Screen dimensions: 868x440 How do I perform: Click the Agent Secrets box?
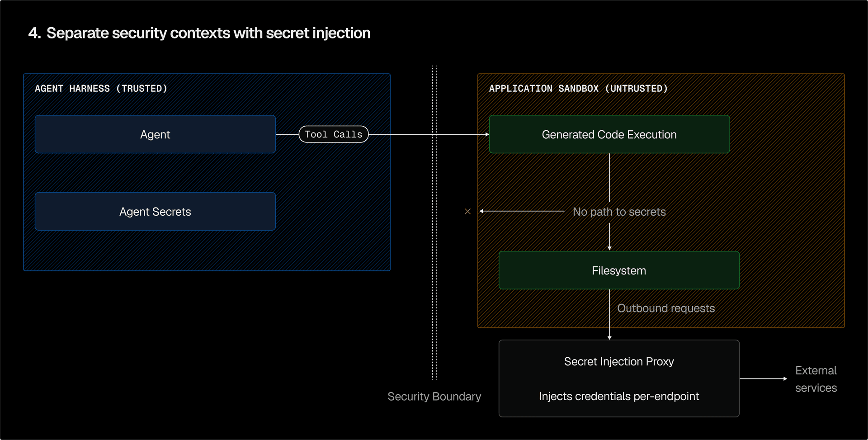(155, 211)
